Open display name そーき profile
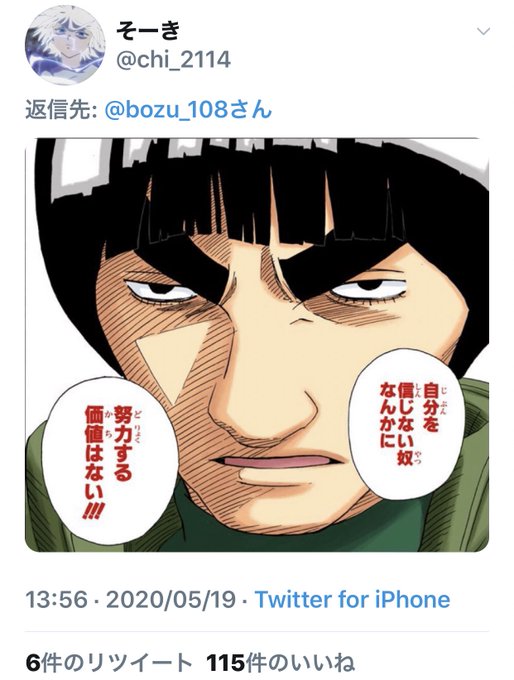Image resolution: width=514 pixels, height=680 pixels. (148, 29)
